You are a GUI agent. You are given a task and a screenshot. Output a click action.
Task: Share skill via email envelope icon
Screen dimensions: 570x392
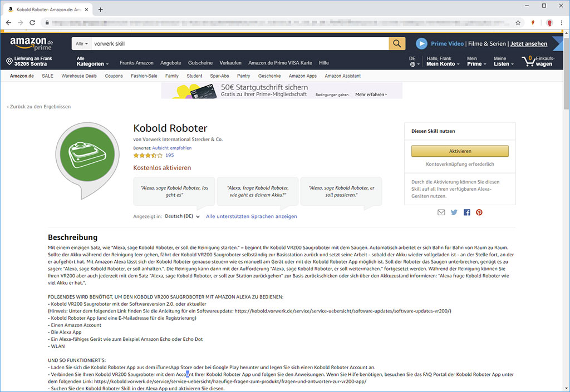[x=441, y=212]
